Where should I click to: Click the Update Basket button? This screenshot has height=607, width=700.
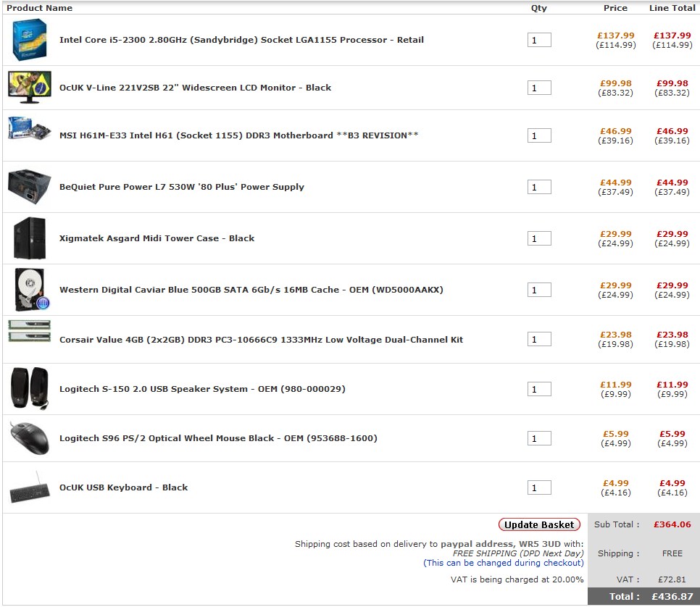click(x=539, y=525)
